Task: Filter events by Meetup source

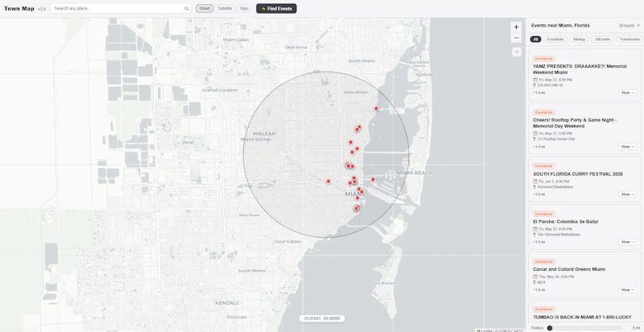Action: point(579,39)
